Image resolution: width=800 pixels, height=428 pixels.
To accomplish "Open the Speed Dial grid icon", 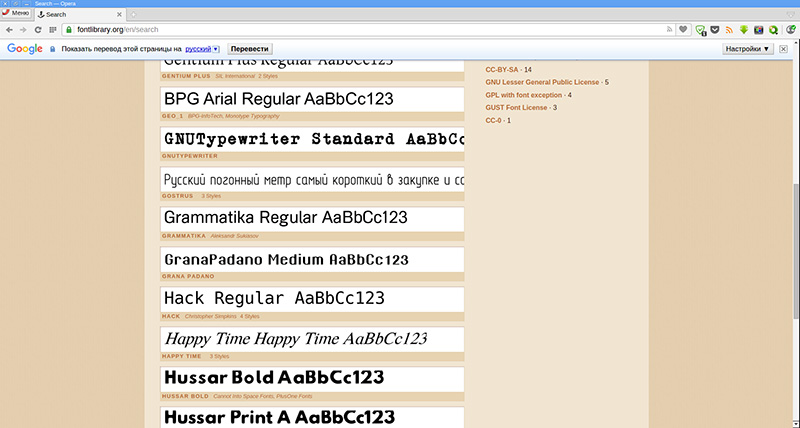I will (x=53, y=30).
